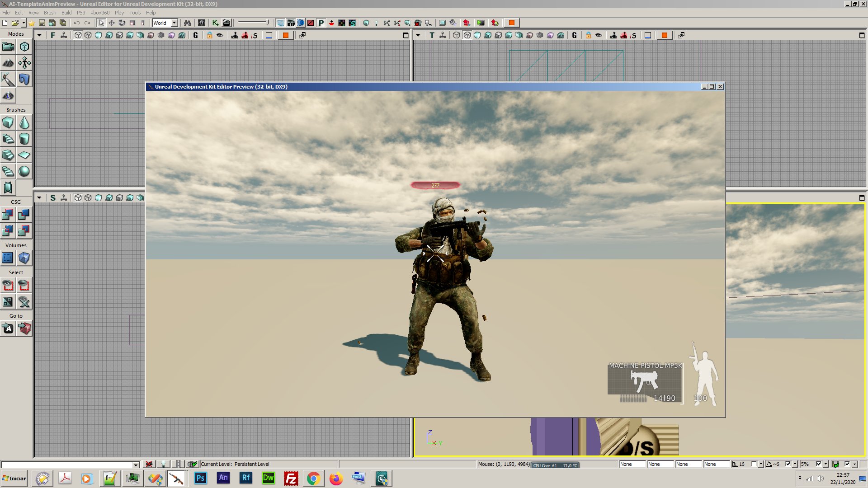The width and height of the screenshot is (868, 488).
Task: Select the Rotate mode tool
Action: tap(122, 23)
